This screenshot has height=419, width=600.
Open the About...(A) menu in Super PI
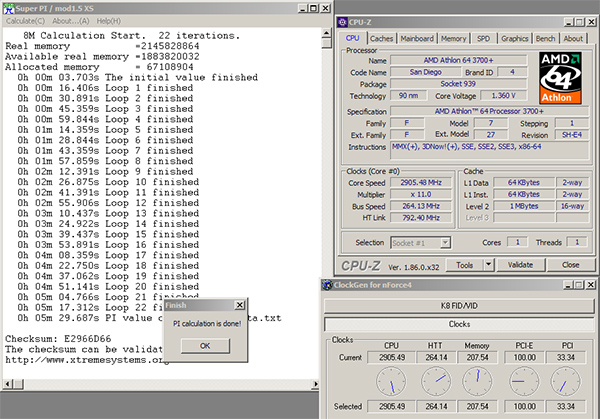71,21
